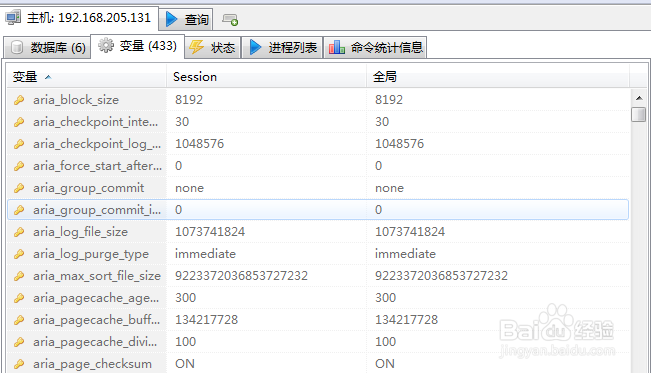Click the new query tab icon
Viewport: 651px width, 373px height.
230,19
